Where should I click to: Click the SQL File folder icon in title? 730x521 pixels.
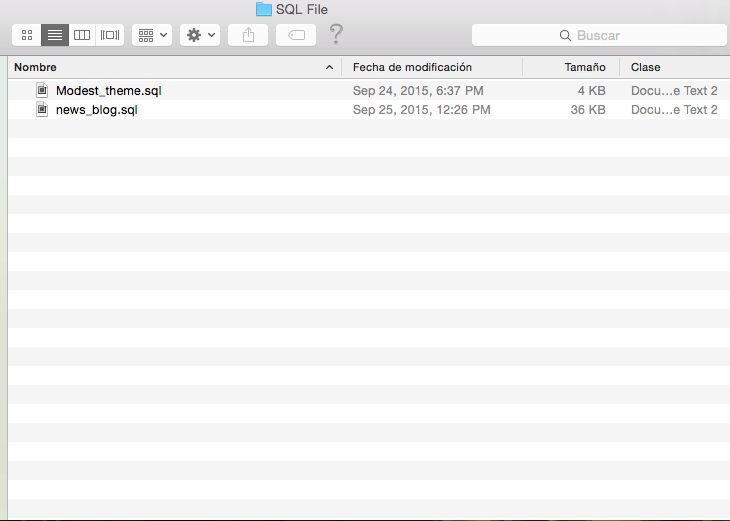pos(264,9)
